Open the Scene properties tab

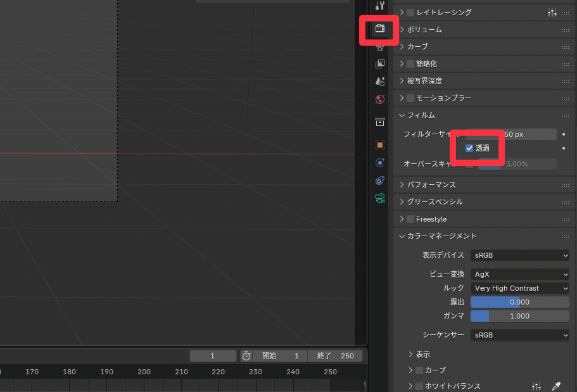tap(380, 81)
